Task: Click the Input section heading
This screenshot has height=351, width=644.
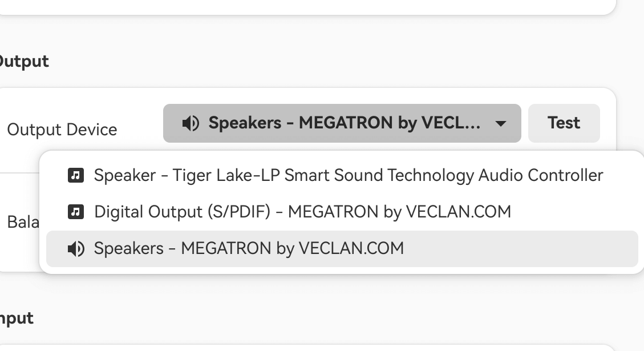Action: coord(16,318)
